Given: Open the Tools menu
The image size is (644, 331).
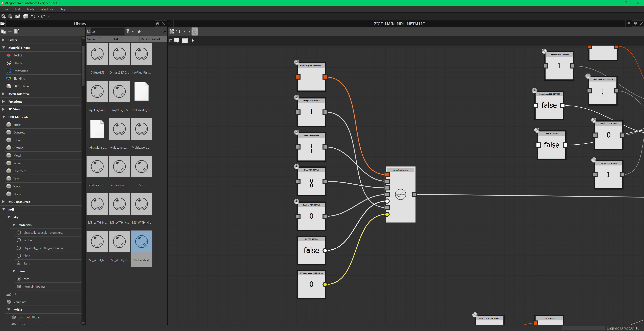Looking at the screenshot, I should (30, 9).
